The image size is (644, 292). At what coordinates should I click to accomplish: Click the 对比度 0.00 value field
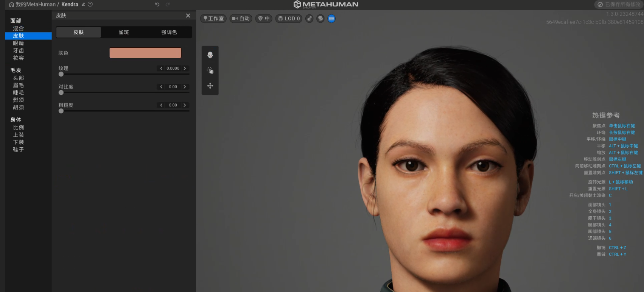tap(173, 87)
